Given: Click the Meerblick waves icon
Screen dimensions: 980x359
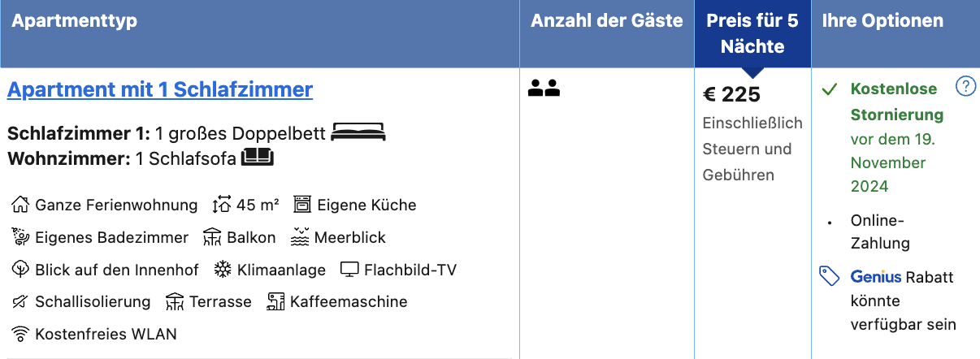Looking at the screenshot, I should (300, 237).
